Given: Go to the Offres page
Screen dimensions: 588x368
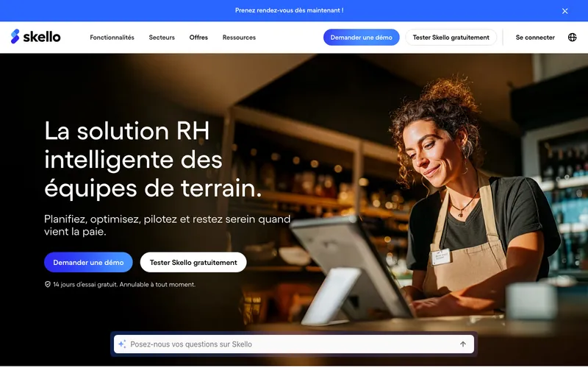Looking at the screenshot, I should 198,38.
